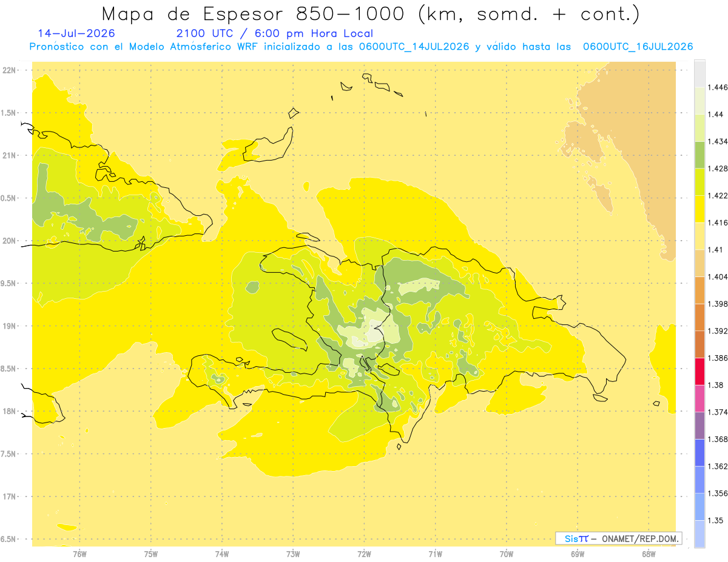Viewport: 728px width, 562px height.
Task: Select the legend value "1.434"
Action: point(718,141)
